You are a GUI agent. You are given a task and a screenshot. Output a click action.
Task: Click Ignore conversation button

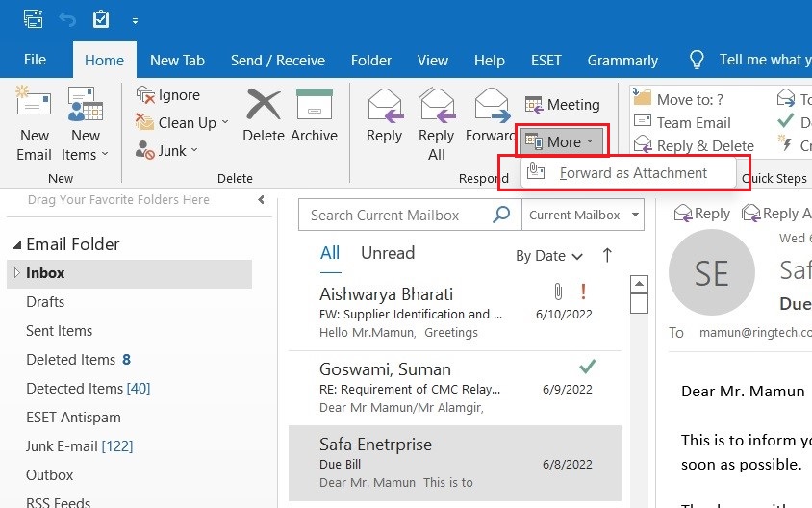167,95
